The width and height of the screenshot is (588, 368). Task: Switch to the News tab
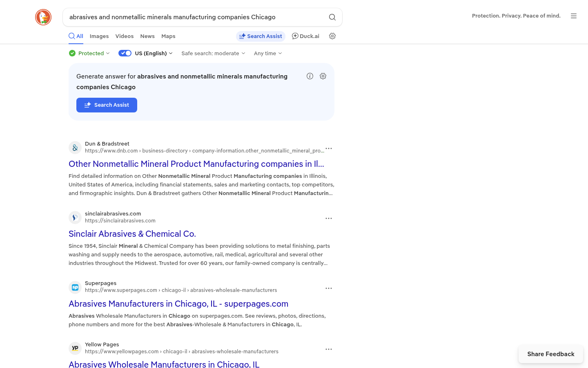(147, 36)
